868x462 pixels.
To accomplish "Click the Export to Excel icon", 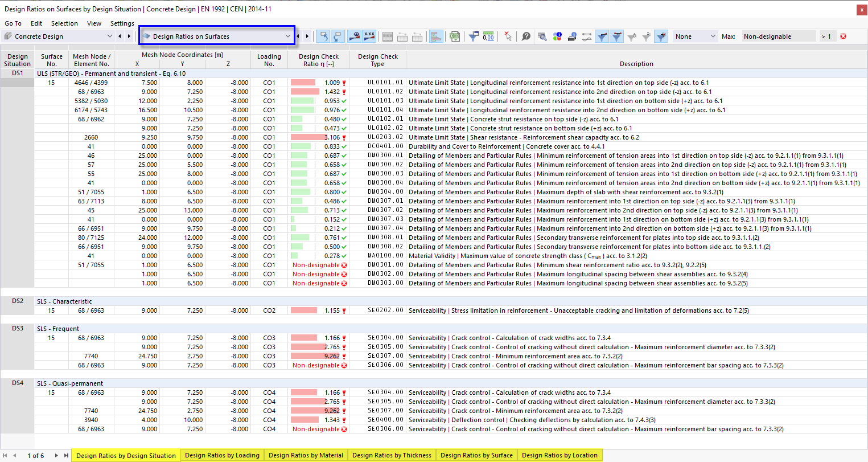I will pyautogui.click(x=454, y=36).
